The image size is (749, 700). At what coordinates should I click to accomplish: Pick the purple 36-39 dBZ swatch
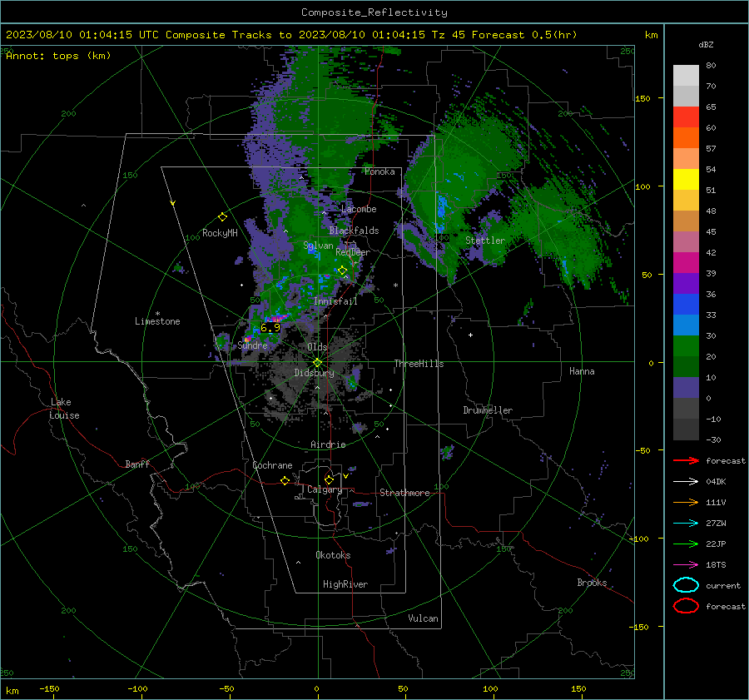(686, 284)
